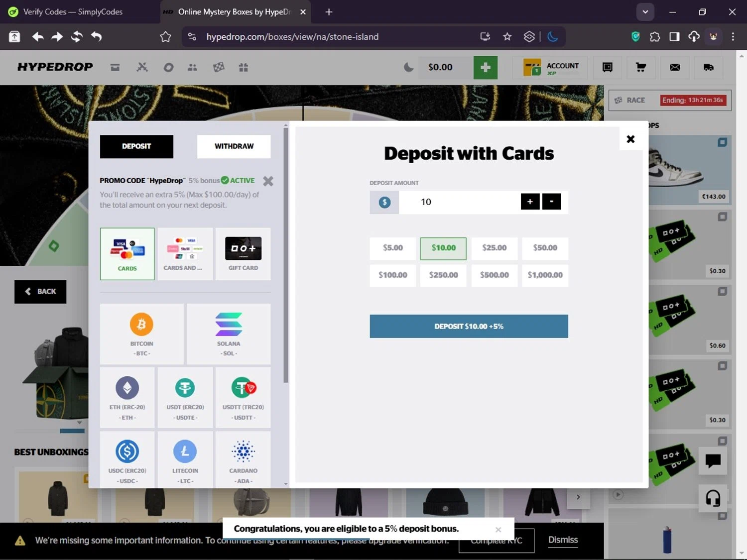The height and width of the screenshot is (560, 747).
Task: Open the affiliates people icon in nav
Action: [x=192, y=67]
